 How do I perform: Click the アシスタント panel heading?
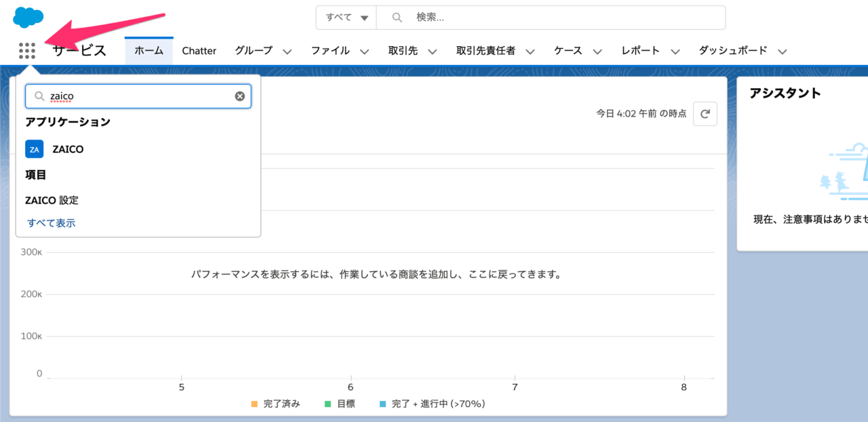[785, 93]
